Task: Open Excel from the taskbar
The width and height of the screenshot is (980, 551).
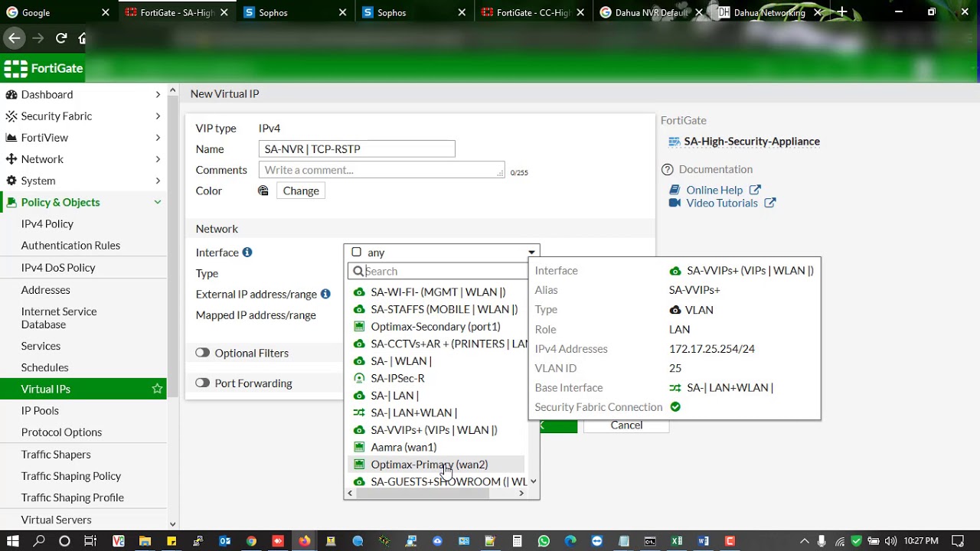Action: (x=677, y=541)
